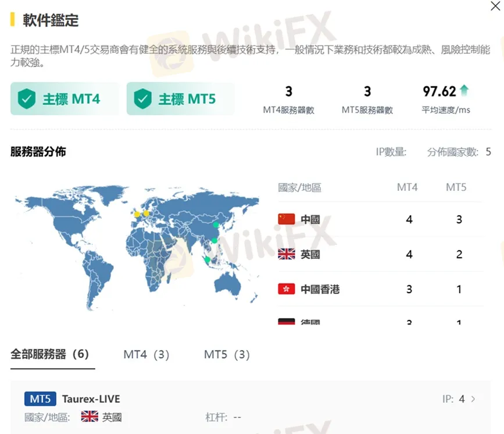The height and width of the screenshot is (434, 504).
Task: Close the 軟件鑑定 panel with the X
Action: point(495,7)
